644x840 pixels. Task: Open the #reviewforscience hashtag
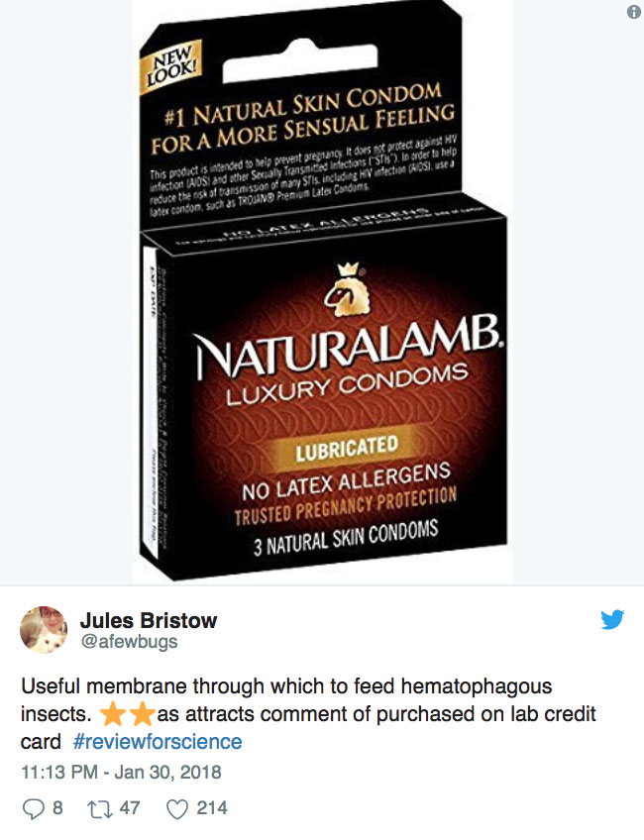click(158, 742)
